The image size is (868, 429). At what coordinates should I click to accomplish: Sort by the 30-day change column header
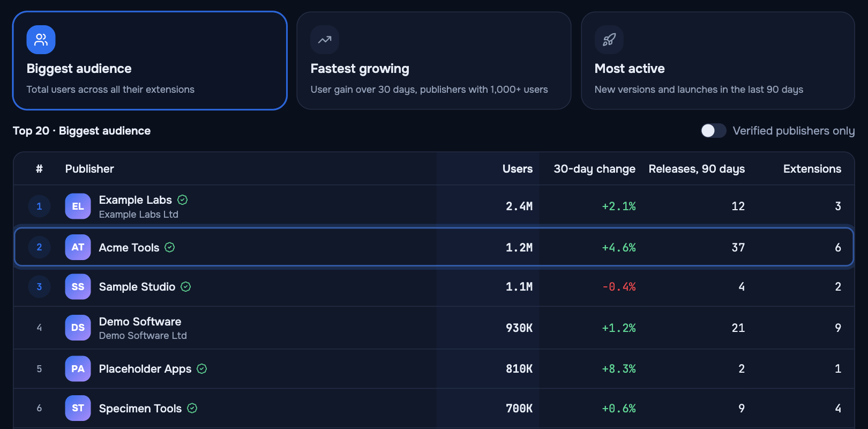coord(595,169)
